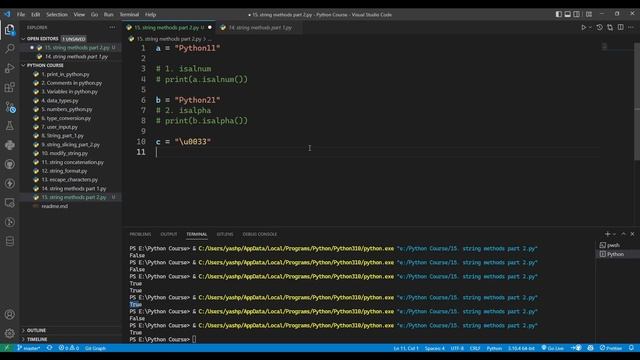Switch to the Output panel tab
640x360 pixels.
(169, 234)
